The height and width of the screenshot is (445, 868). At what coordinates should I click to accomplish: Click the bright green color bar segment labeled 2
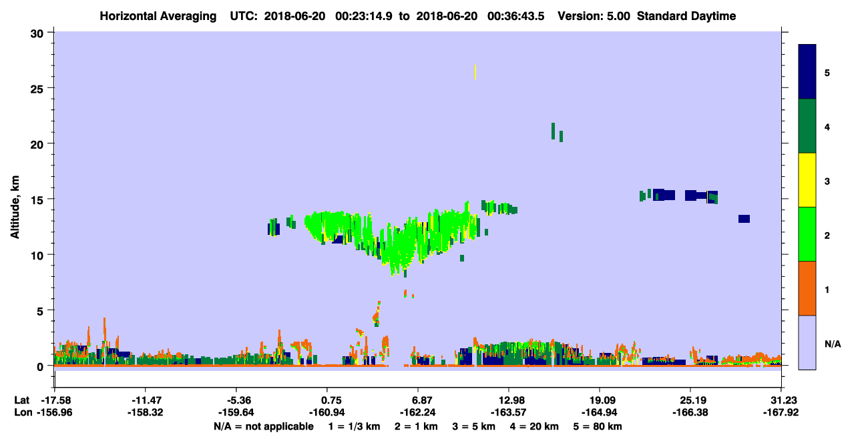pyautogui.click(x=807, y=234)
